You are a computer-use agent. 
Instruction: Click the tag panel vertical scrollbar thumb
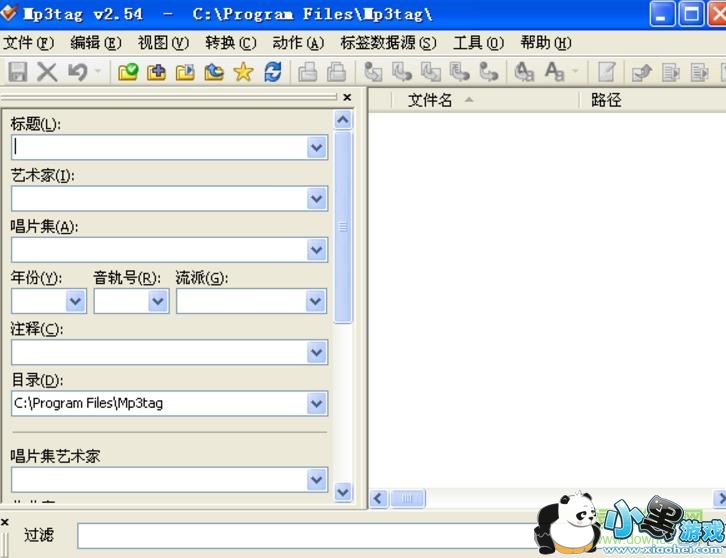[343, 227]
